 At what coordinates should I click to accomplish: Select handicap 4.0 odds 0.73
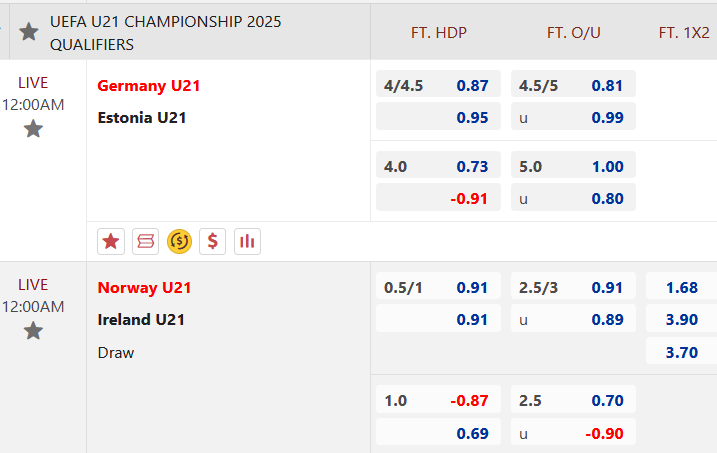(438, 165)
